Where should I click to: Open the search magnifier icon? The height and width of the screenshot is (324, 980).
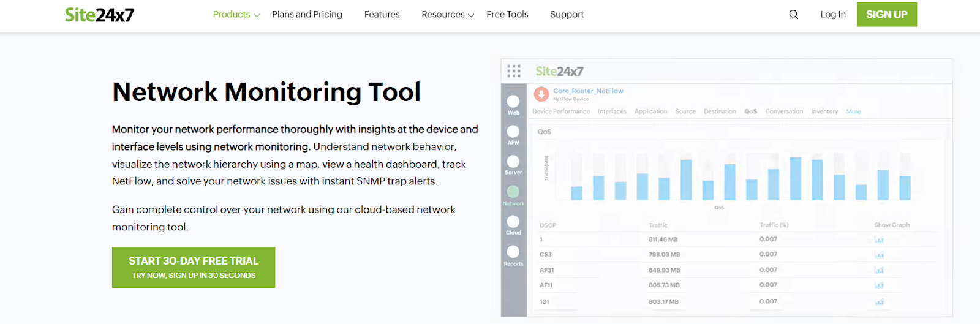(x=794, y=14)
